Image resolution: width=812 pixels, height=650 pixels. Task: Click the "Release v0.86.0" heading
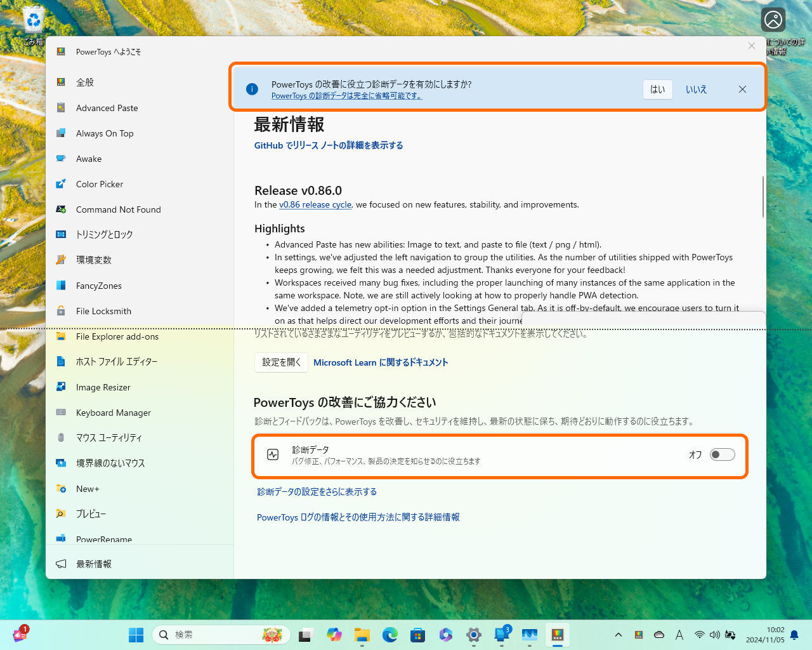coord(298,190)
